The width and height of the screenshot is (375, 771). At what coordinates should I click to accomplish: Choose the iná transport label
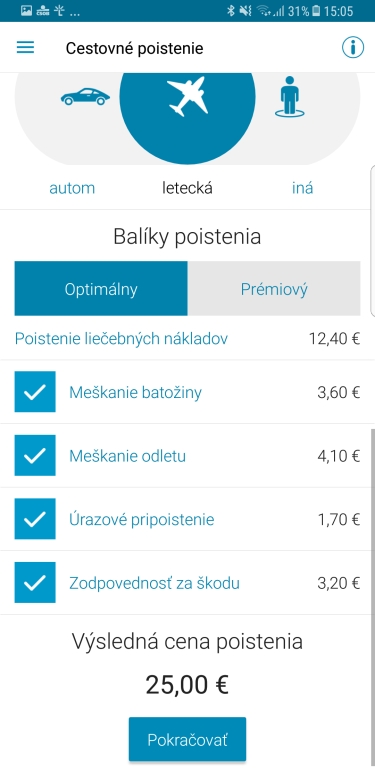[x=302, y=188]
